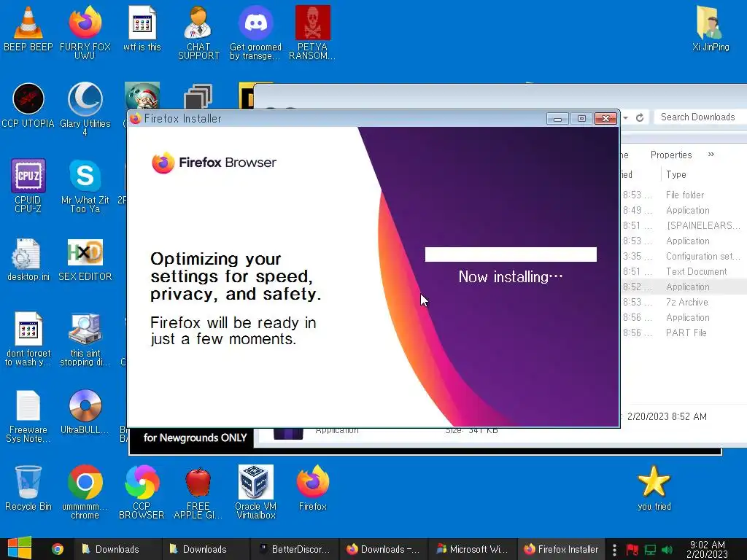Select the 'Text Document' row
The width and height of the screenshot is (747, 560).
coord(684,271)
